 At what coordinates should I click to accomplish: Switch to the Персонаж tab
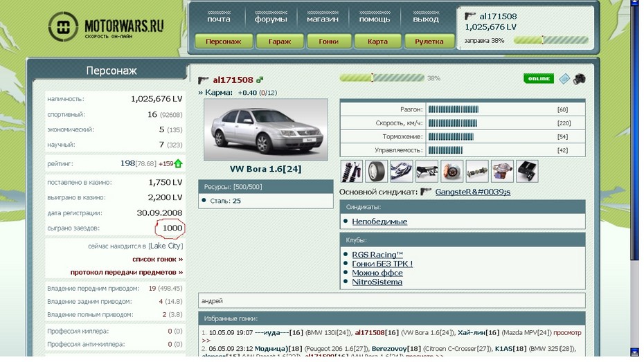click(x=224, y=42)
